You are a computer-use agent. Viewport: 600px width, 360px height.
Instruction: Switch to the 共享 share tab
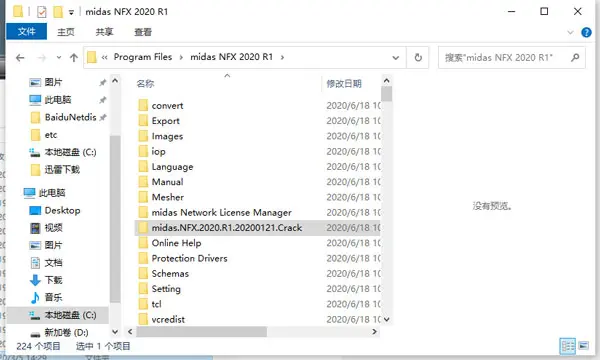coord(104,32)
